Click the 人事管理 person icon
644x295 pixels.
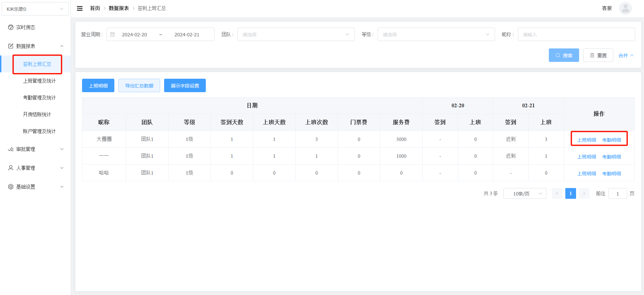click(x=11, y=168)
